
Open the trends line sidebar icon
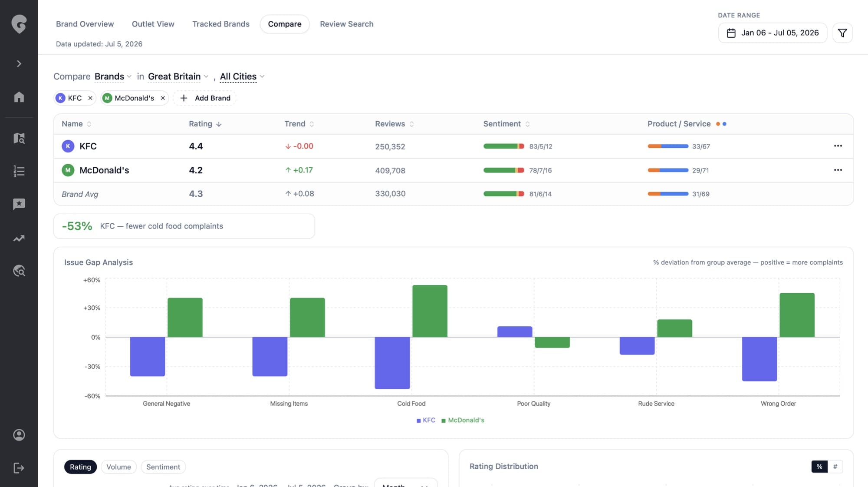click(x=19, y=238)
